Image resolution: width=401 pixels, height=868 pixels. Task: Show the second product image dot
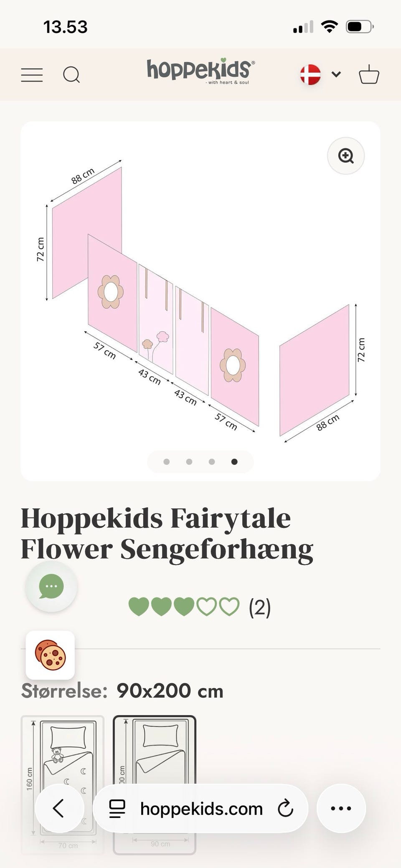pos(189,462)
